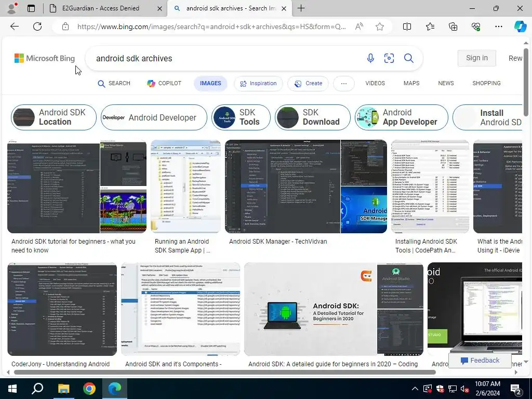Click the Feedback button
Image resolution: width=532 pixels, height=399 pixels.
point(480,361)
